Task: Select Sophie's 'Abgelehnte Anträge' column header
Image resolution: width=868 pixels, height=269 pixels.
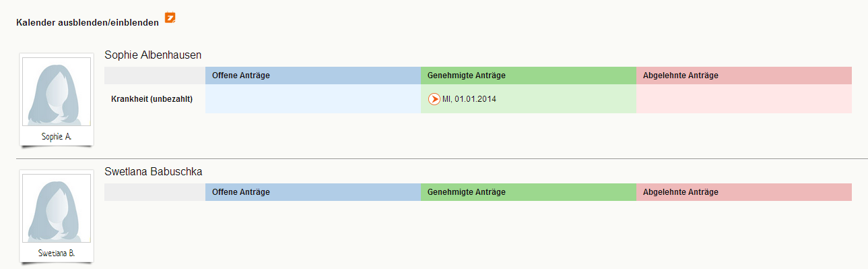Action: click(744, 76)
